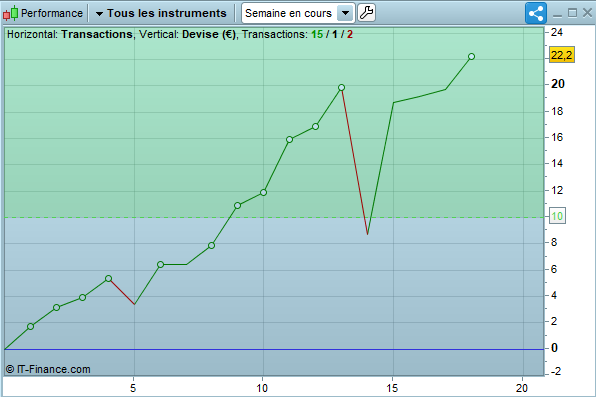Click the 'Horizontal: Transactions' label
596x397 pixels.
(x=70, y=35)
